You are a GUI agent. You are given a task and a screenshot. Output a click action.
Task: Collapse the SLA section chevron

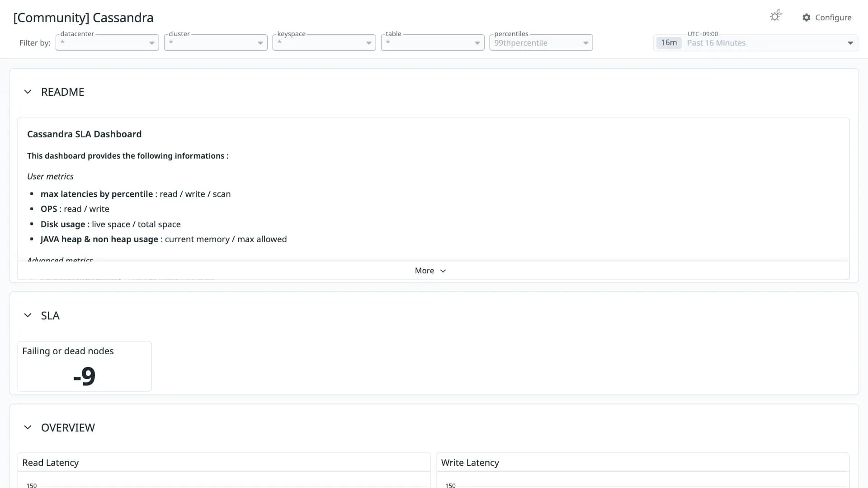click(28, 315)
